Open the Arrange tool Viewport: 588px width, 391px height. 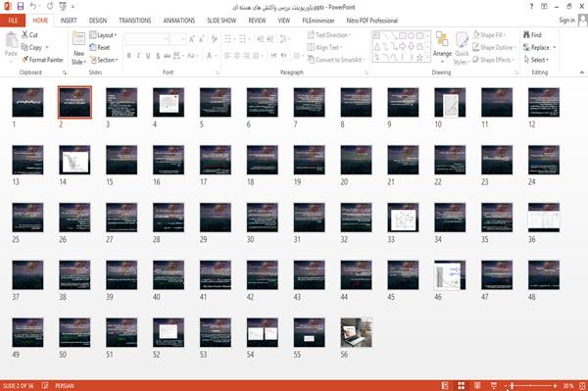tap(442, 48)
